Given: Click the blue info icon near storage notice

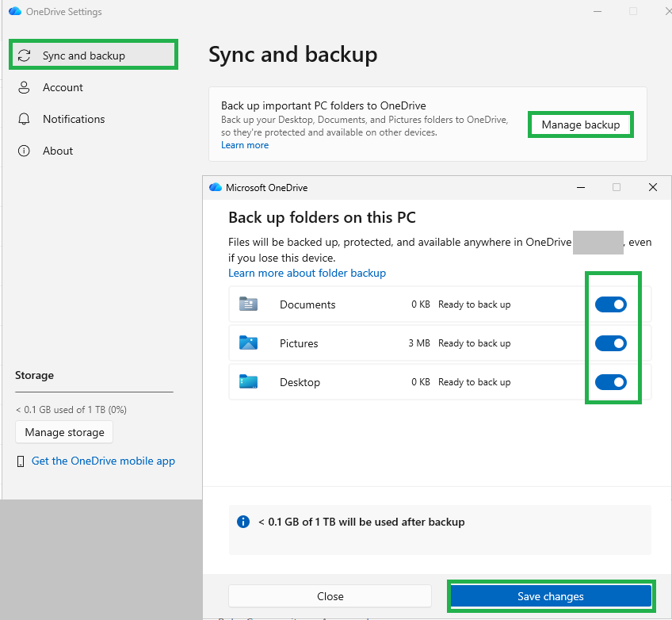Looking at the screenshot, I should (x=243, y=522).
